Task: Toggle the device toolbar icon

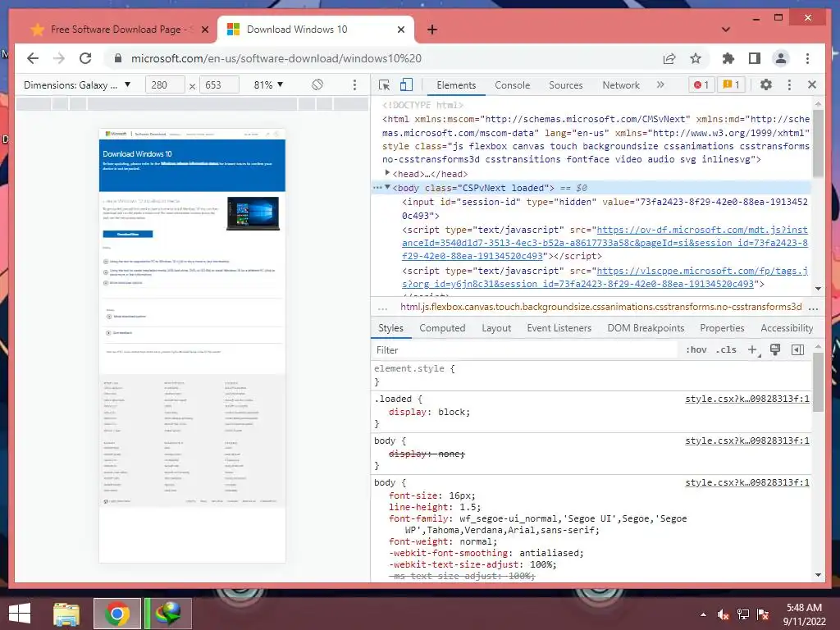Action: [407, 84]
